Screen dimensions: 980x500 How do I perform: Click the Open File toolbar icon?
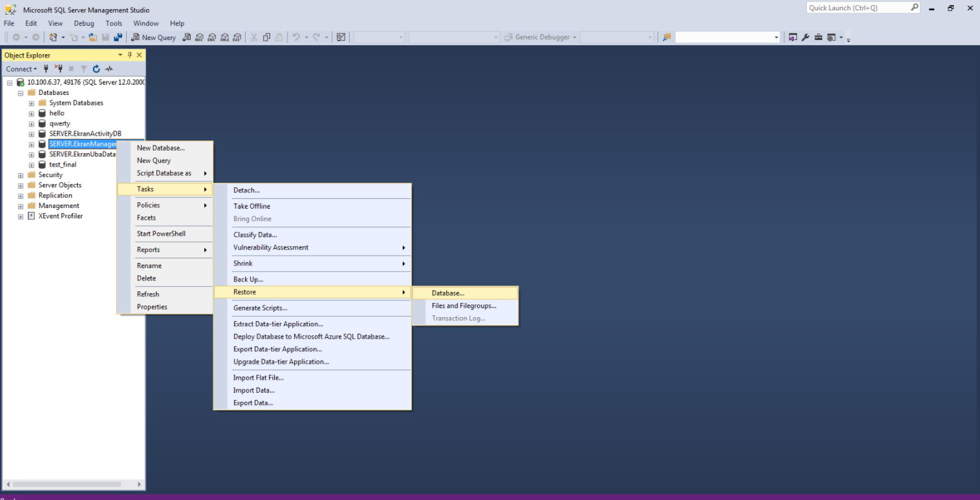(93, 37)
